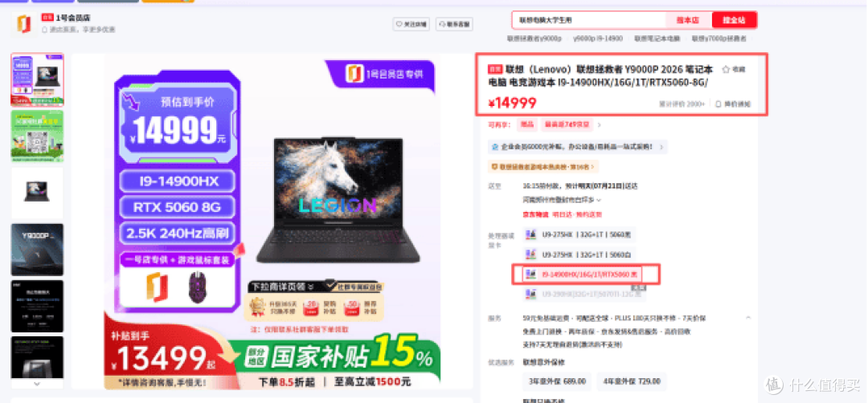Select the greyed 5070Ti-12G configuration option
The image size is (868, 403).
pyautogui.click(x=584, y=294)
